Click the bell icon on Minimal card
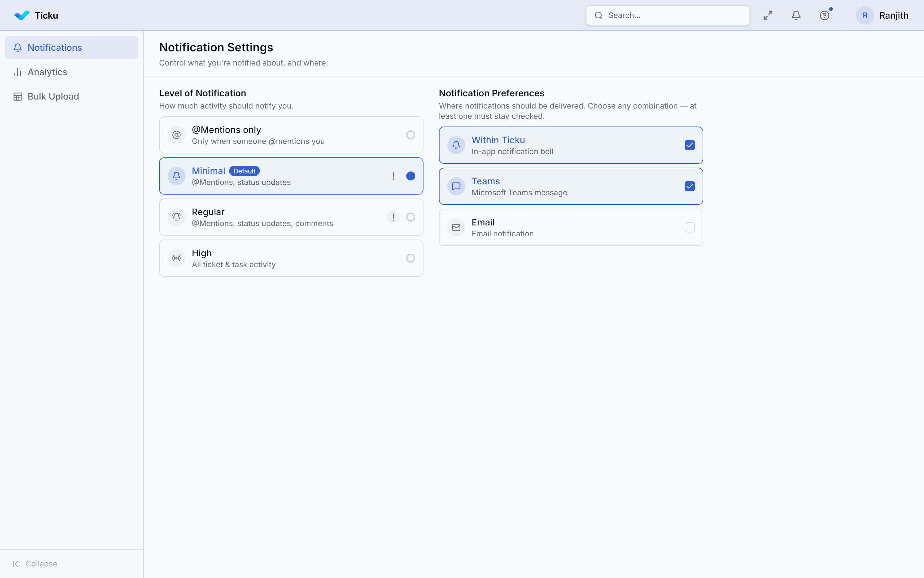The width and height of the screenshot is (924, 578). click(176, 176)
